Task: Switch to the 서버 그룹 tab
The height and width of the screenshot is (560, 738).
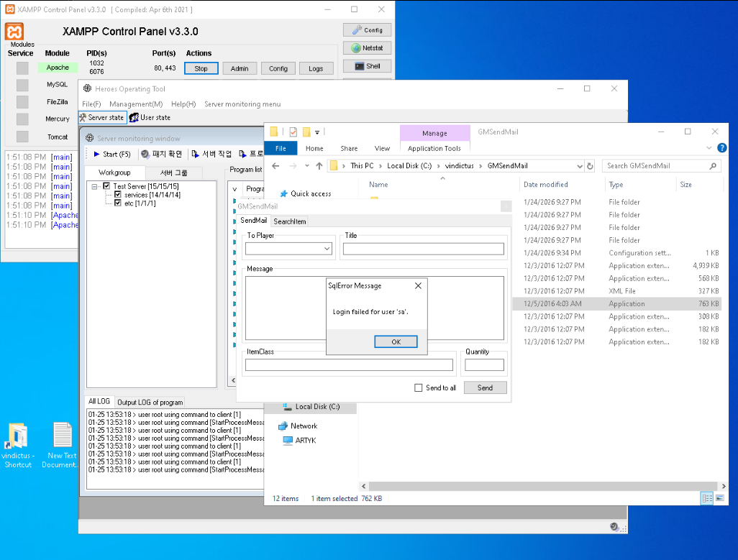Action: 173,173
